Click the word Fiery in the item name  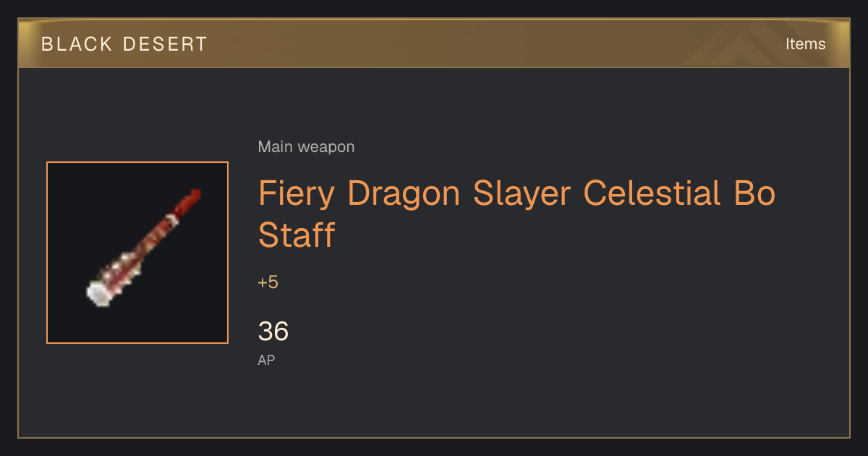tap(297, 195)
